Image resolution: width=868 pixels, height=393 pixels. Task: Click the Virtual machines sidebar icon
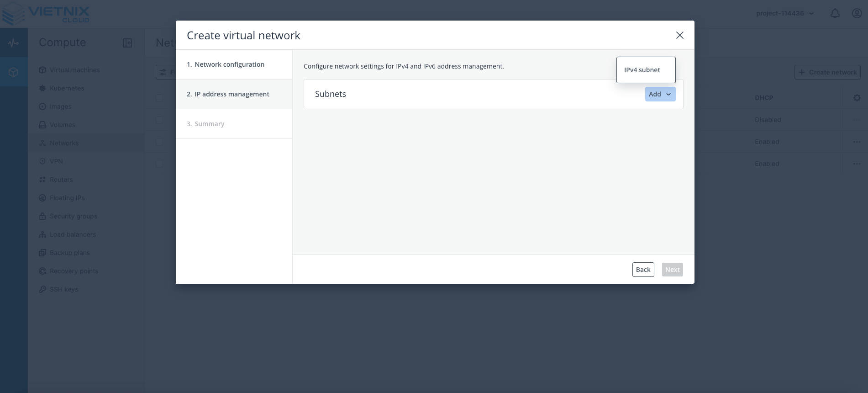pyautogui.click(x=42, y=70)
